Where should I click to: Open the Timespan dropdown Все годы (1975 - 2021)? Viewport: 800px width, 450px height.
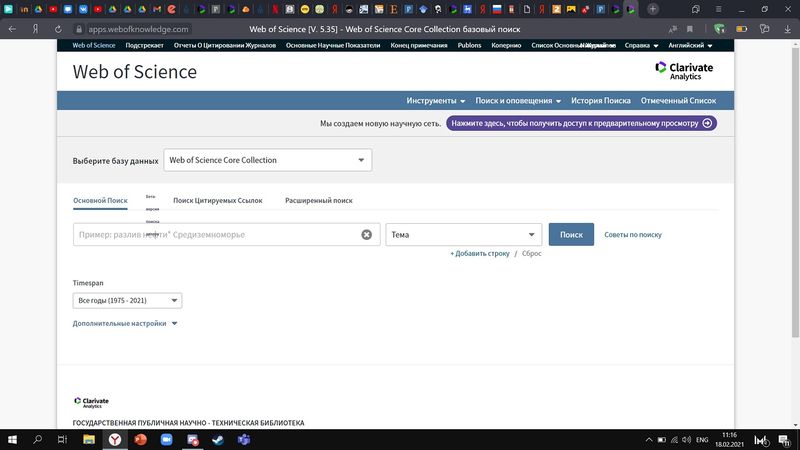(127, 301)
